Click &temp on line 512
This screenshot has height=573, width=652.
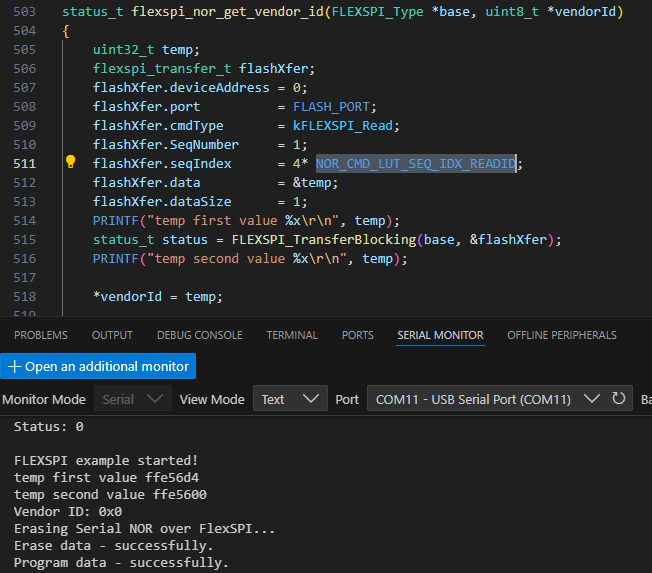coord(312,183)
